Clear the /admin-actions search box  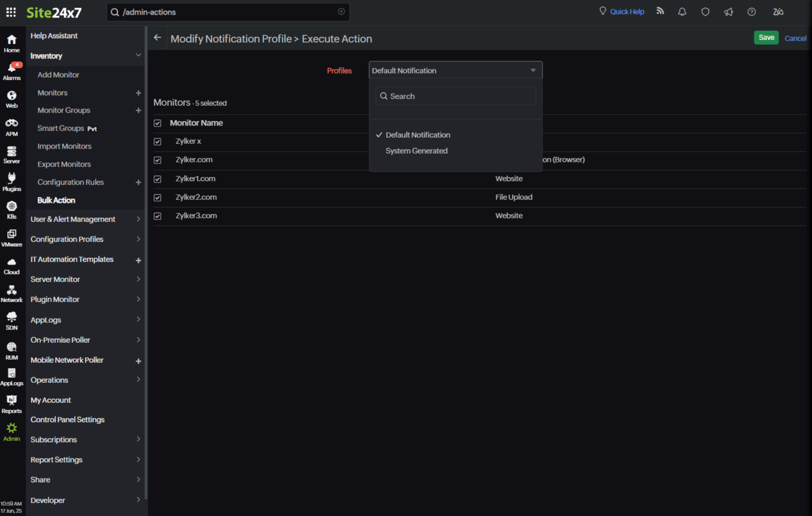pyautogui.click(x=341, y=12)
